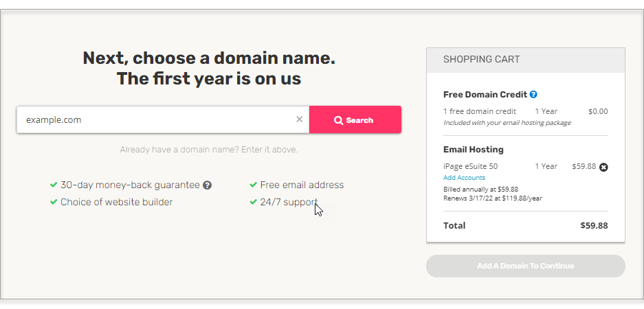Click the Free Domain Credit heading
This screenshot has width=644, height=309.
[x=485, y=94]
